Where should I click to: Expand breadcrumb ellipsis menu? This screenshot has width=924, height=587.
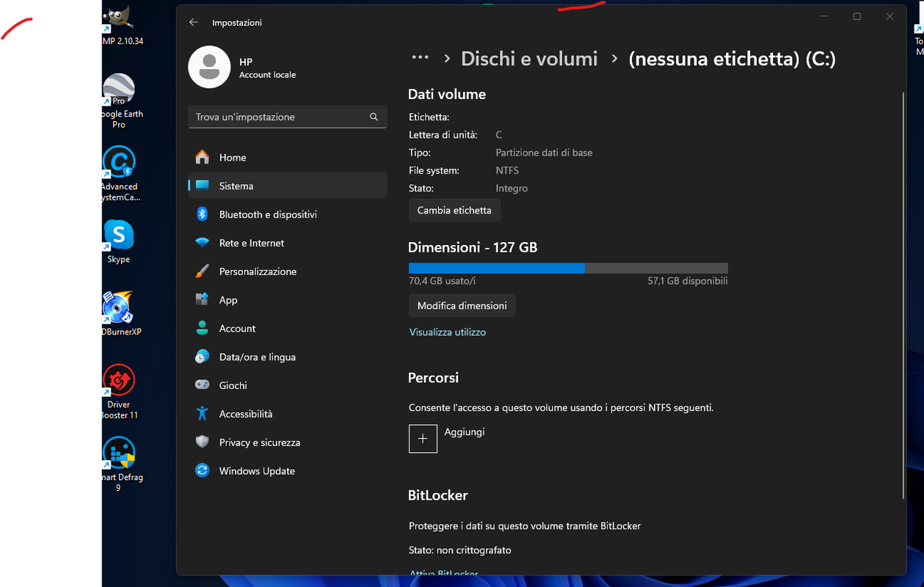click(x=420, y=58)
